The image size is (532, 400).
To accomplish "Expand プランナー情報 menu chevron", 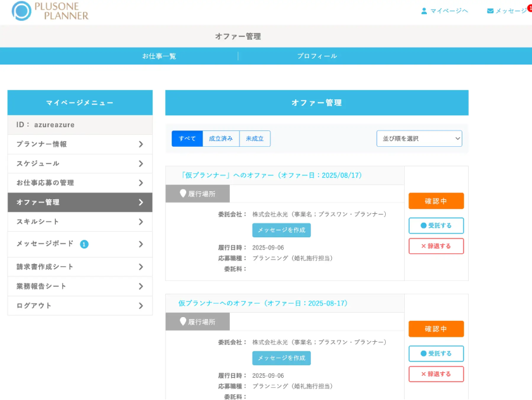I will click(141, 144).
